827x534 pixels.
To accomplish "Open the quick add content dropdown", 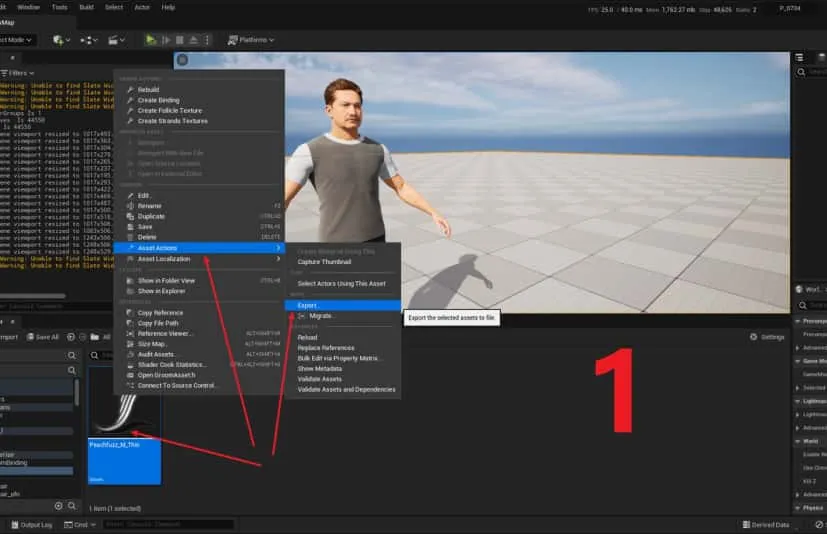I will [x=62, y=40].
